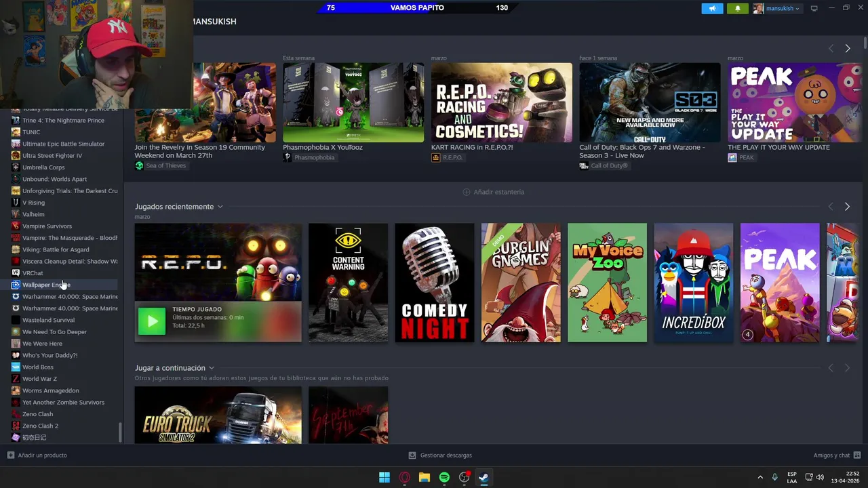Click the Phasmophobia small icon under news card

pos(288,157)
